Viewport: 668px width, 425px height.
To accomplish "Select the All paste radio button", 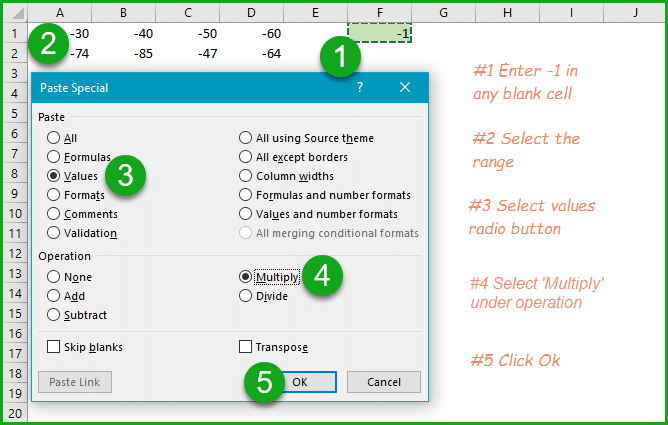I will click(53, 138).
